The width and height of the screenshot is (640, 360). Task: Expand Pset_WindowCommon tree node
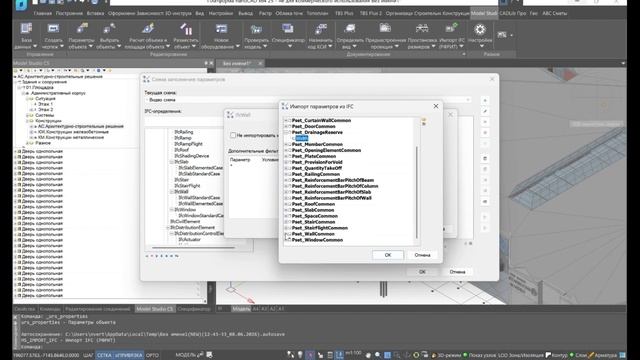[x=286, y=240]
